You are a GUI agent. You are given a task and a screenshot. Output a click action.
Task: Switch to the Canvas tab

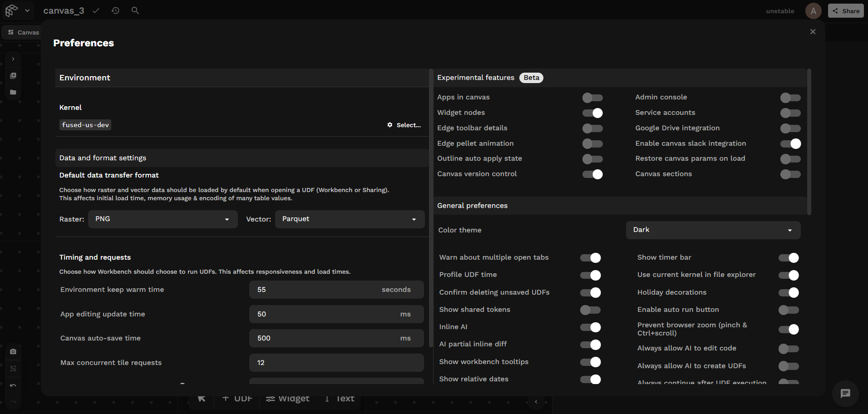point(23,32)
